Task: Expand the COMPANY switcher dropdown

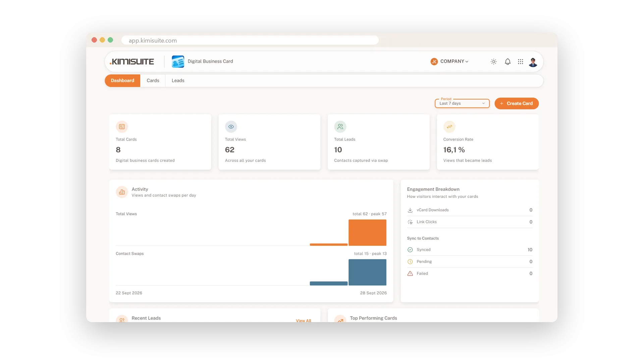Action: (454, 61)
